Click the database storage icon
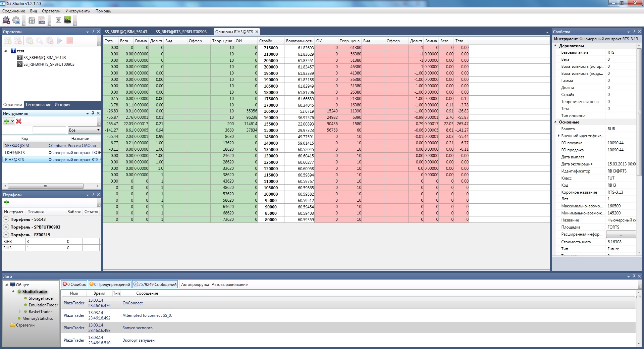The width and height of the screenshot is (644, 349). click(32, 21)
